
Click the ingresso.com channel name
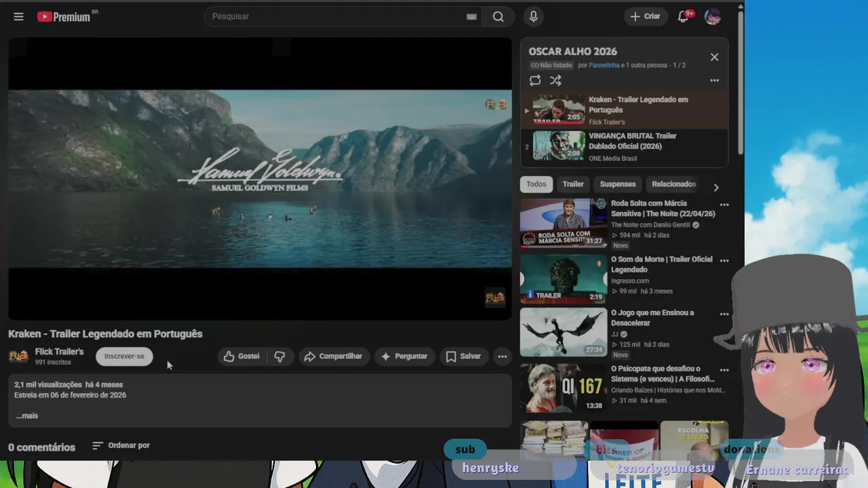tap(630, 281)
